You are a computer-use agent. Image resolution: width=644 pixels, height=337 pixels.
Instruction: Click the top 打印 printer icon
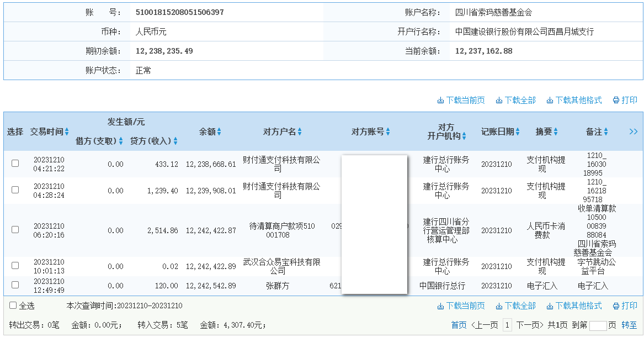[616, 101]
